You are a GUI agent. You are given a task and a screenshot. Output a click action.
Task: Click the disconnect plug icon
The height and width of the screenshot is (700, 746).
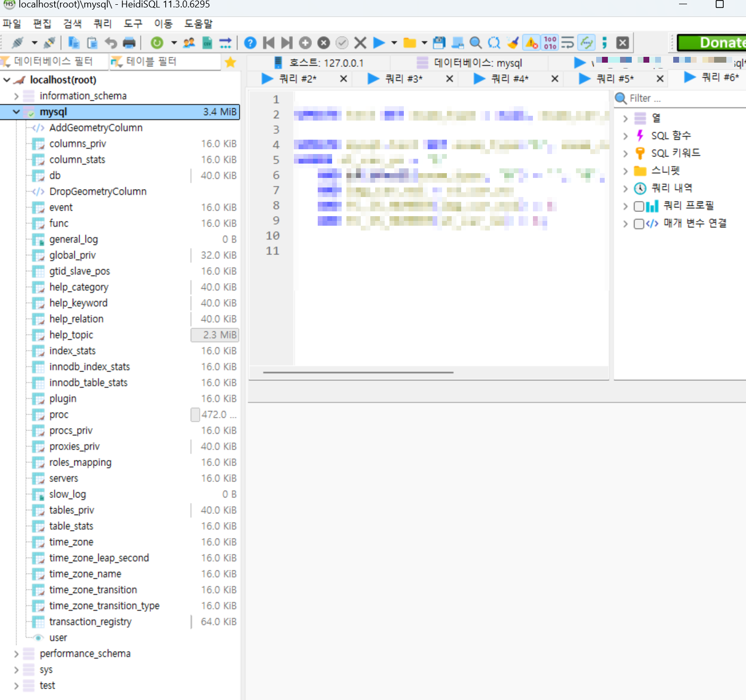pos(50,42)
